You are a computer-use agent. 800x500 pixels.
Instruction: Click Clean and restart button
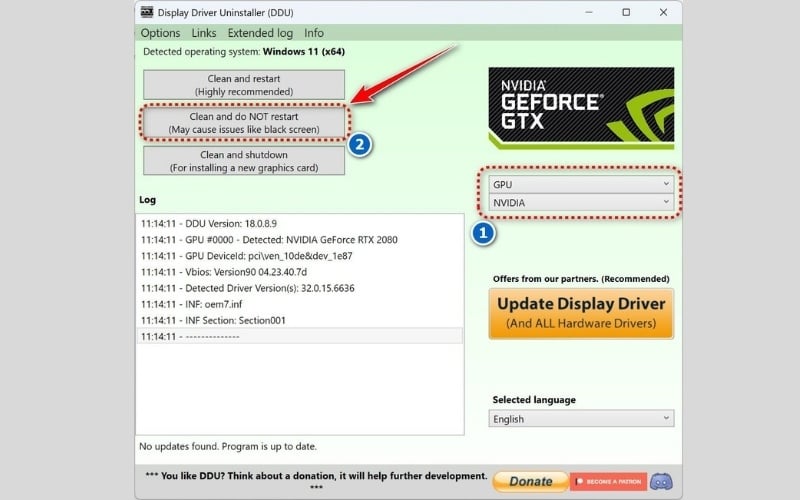(x=244, y=85)
